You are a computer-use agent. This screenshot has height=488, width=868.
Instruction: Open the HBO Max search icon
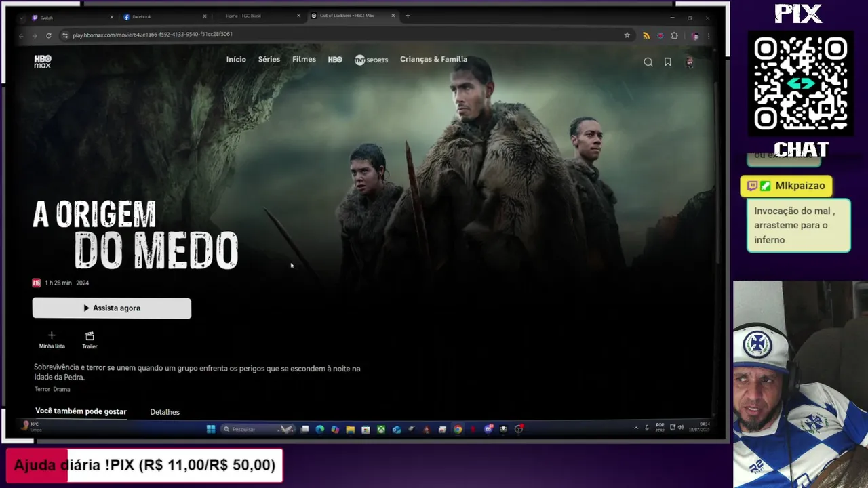coord(648,62)
